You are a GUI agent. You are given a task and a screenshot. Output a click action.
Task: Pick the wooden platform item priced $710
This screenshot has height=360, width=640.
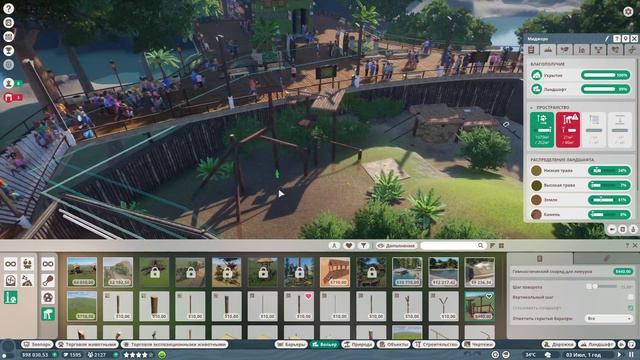pos(335,272)
